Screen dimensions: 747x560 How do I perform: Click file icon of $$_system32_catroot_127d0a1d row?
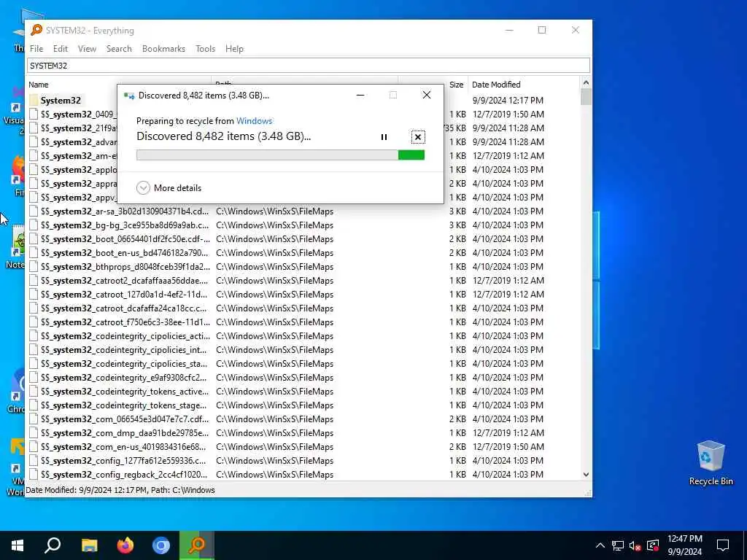(x=34, y=295)
